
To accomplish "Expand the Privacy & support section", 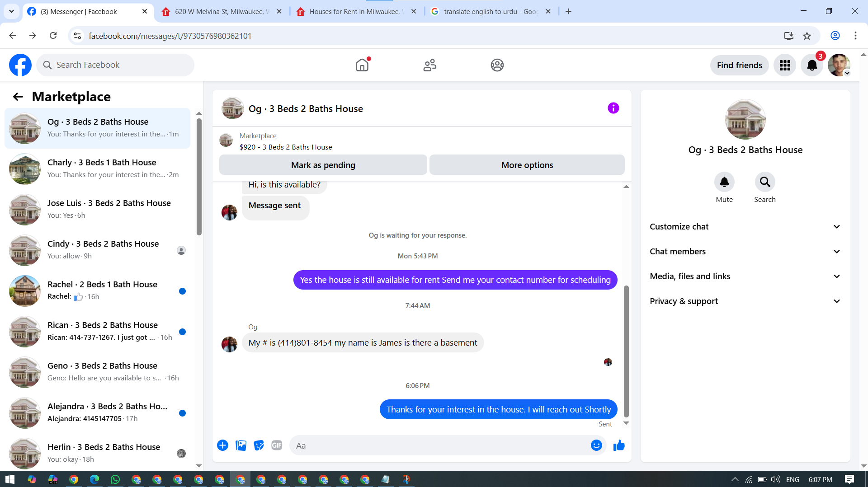I will (745, 301).
